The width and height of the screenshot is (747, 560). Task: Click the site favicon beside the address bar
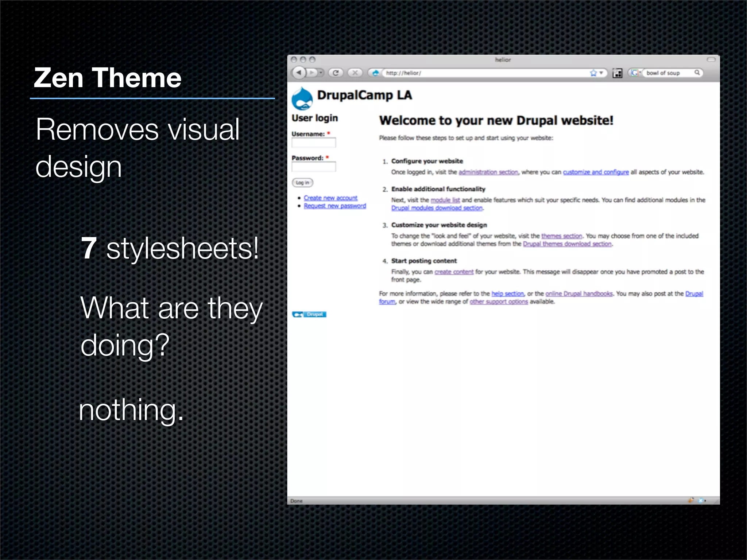tap(375, 73)
